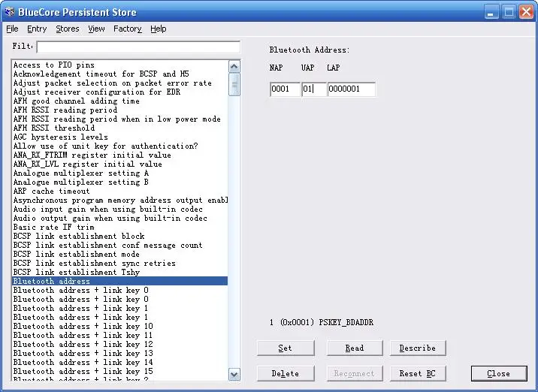
Task: Select 'Analogue multiplexer setting A'
Action: 119,173
